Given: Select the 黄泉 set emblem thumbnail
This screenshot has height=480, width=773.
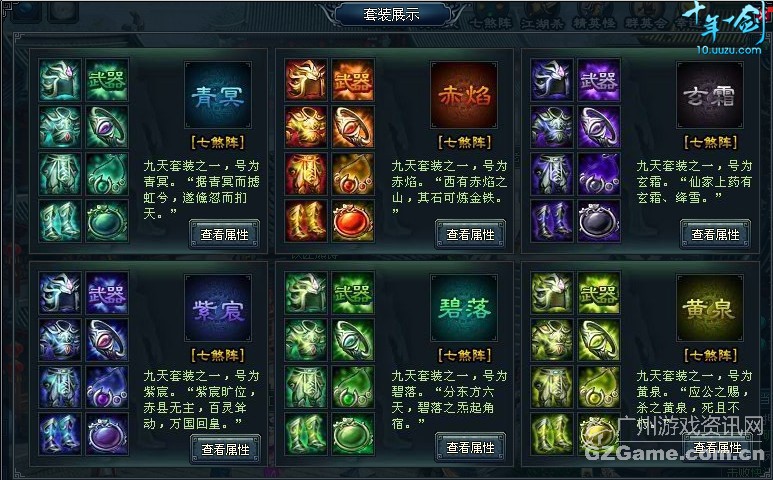Looking at the screenshot, I should [709, 309].
